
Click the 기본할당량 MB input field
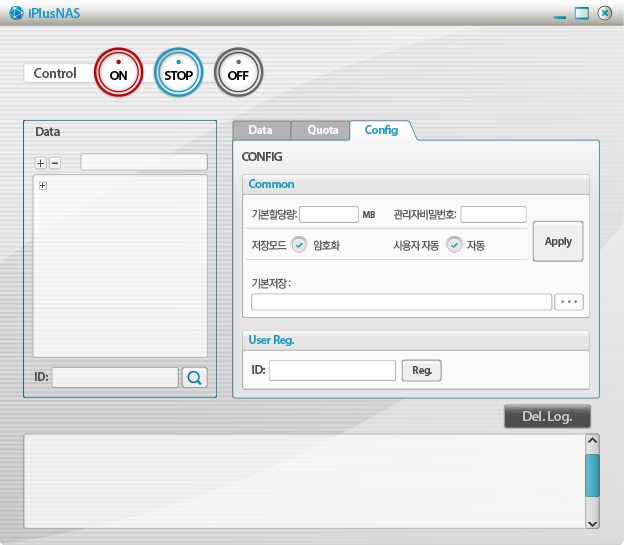329,214
